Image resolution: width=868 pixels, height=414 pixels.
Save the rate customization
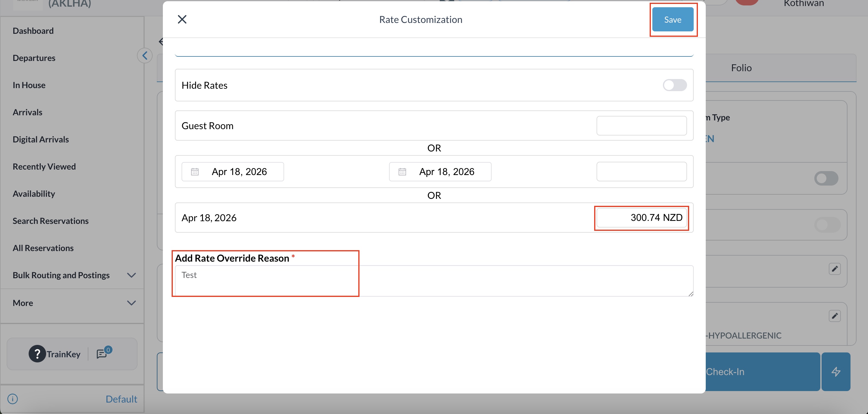(x=673, y=20)
